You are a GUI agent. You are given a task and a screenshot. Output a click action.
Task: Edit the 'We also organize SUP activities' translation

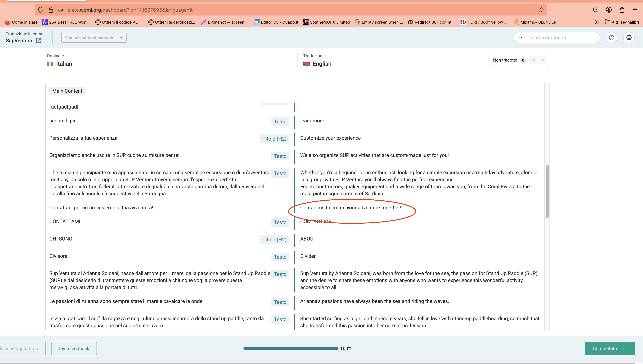[374, 155]
